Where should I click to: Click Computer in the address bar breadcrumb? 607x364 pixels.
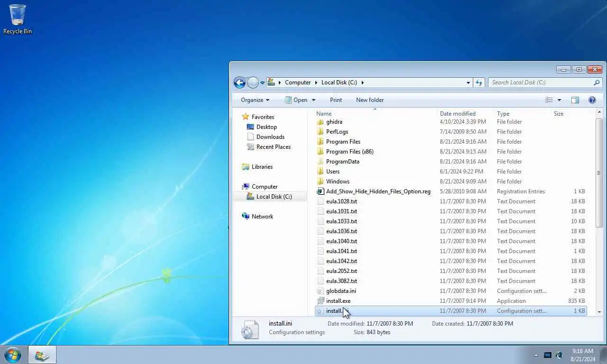point(298,82)
